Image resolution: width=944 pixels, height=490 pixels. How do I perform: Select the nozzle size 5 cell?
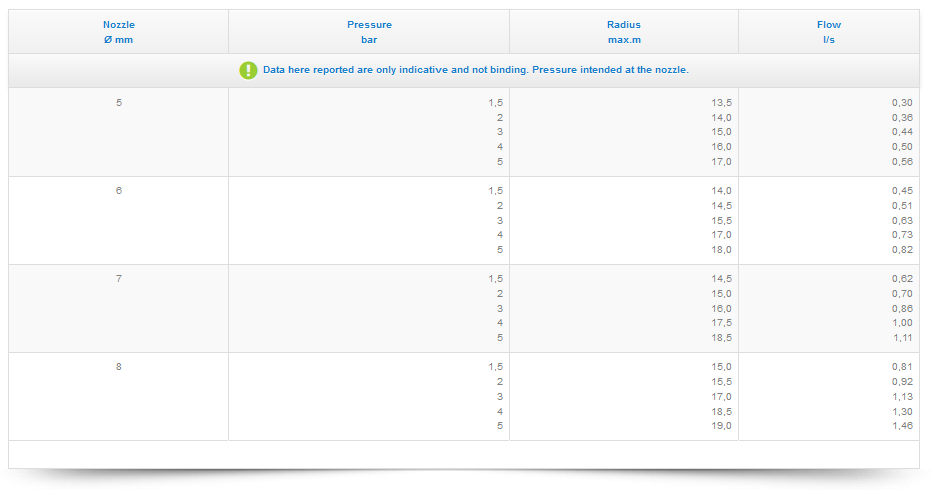(119, 103)
